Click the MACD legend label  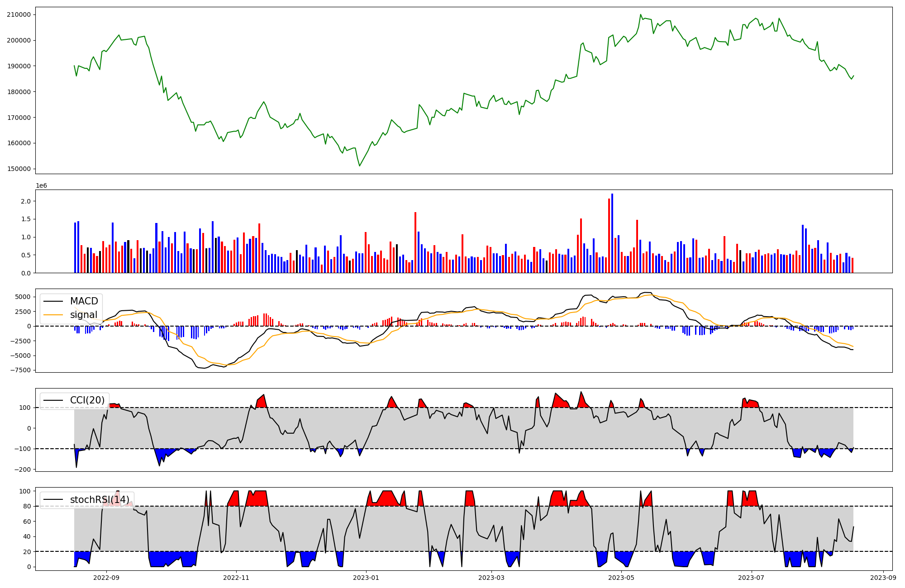[x=84, y=301]
